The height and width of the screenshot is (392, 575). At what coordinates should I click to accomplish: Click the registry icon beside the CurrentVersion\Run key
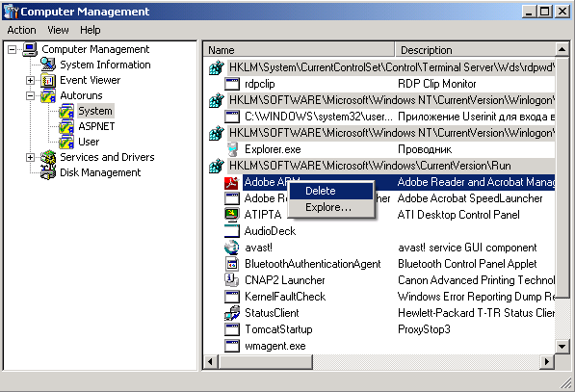point(217,166)
